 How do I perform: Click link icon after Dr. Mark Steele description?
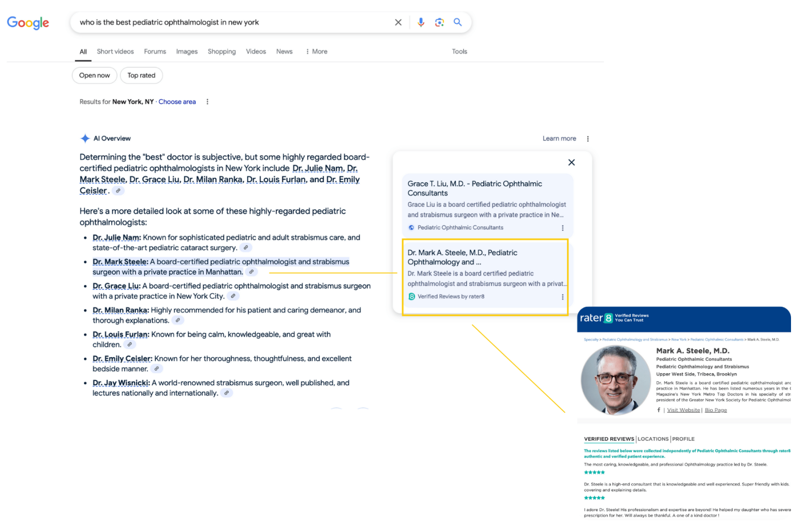click(x=251, y=272)
